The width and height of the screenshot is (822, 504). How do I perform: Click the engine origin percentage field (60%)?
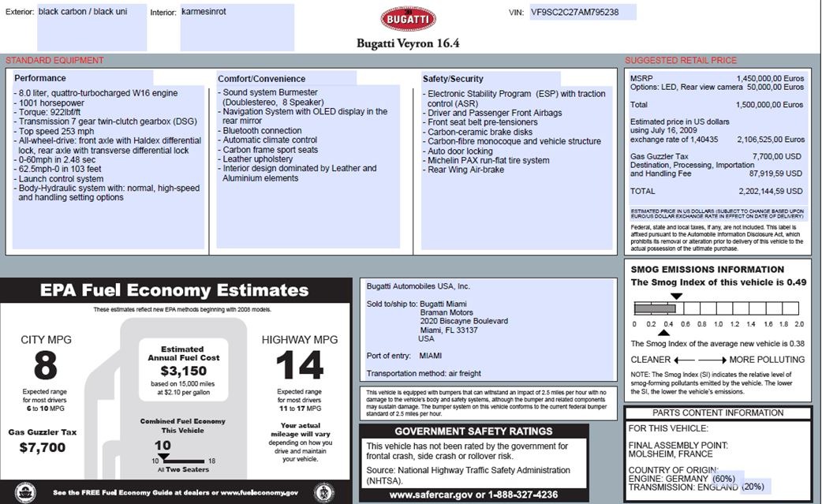pos(723,478)
